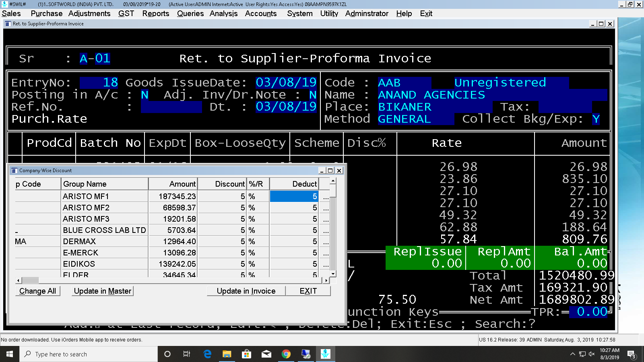This screenshot has width=644, height=362.
Task: Open the Administrator menu
Action: 367,14
